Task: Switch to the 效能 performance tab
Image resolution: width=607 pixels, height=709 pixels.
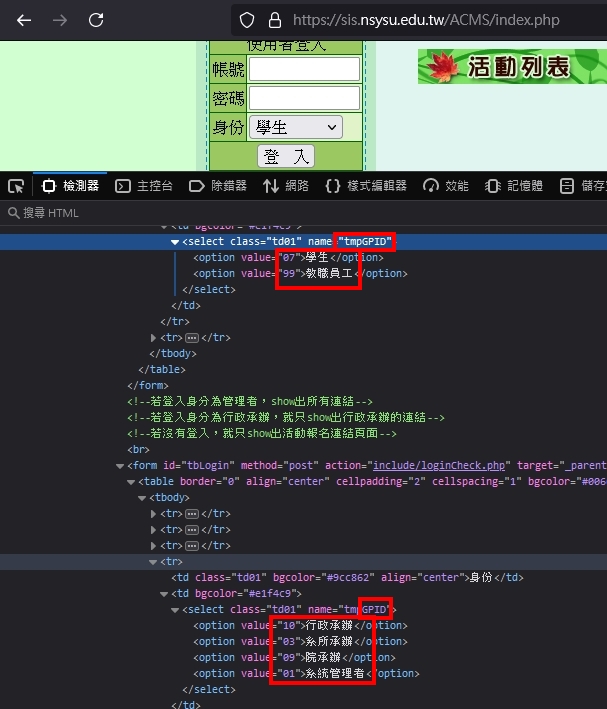Action: (x=446, y=186)
